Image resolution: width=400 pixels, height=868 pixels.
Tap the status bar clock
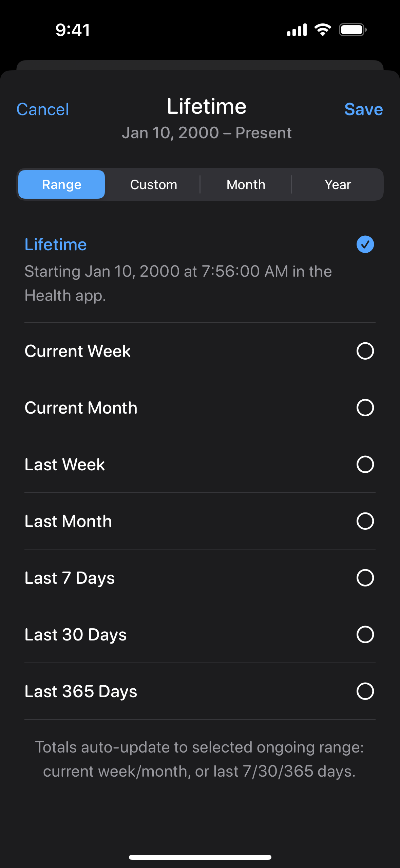(x=73, y=30)
